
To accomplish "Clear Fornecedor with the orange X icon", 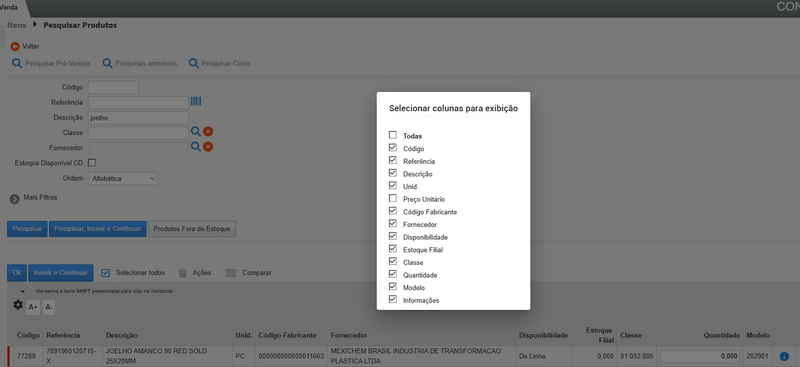I will 208,147.
